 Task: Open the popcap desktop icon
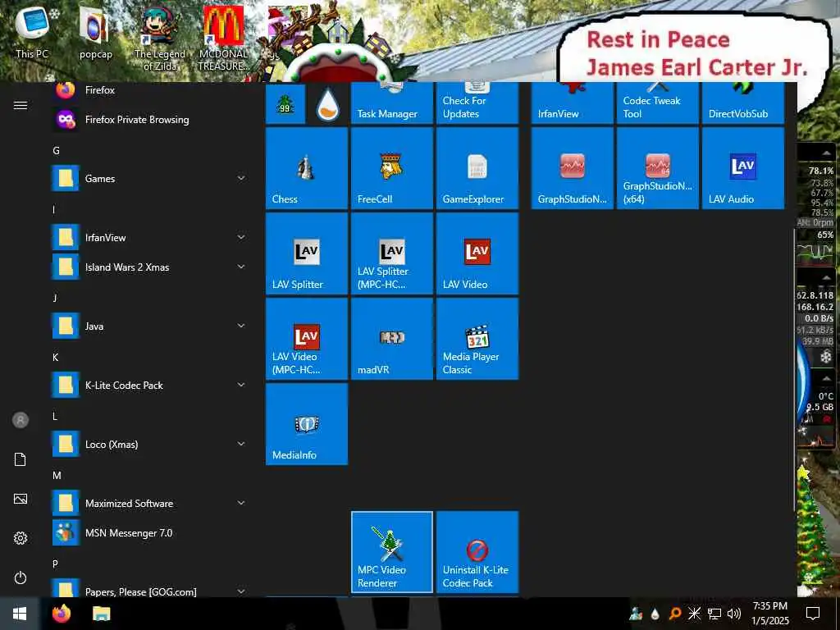95,33
